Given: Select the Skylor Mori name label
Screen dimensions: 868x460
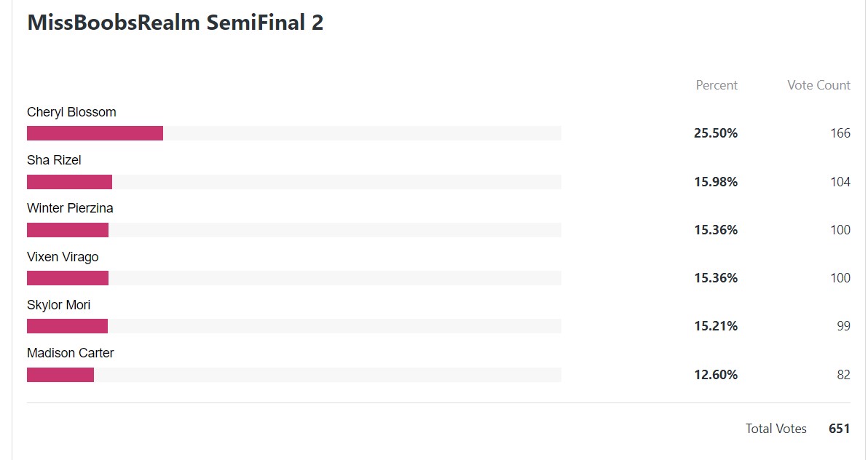Looking at the screenshot, I should 59,305.
